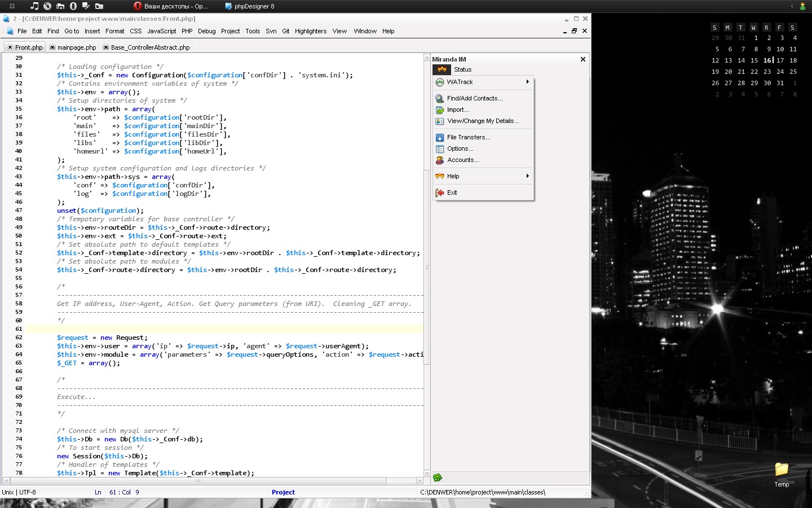The image size is (812, 508).
Task: Click the red Exit arrow icon
Action: click(440, 192)
